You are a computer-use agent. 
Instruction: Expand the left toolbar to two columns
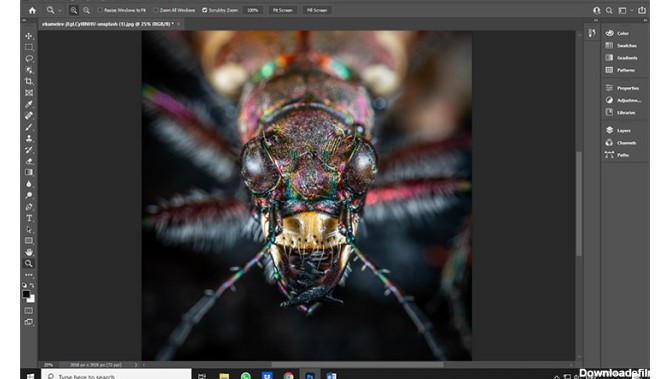(x=24, y=20)
